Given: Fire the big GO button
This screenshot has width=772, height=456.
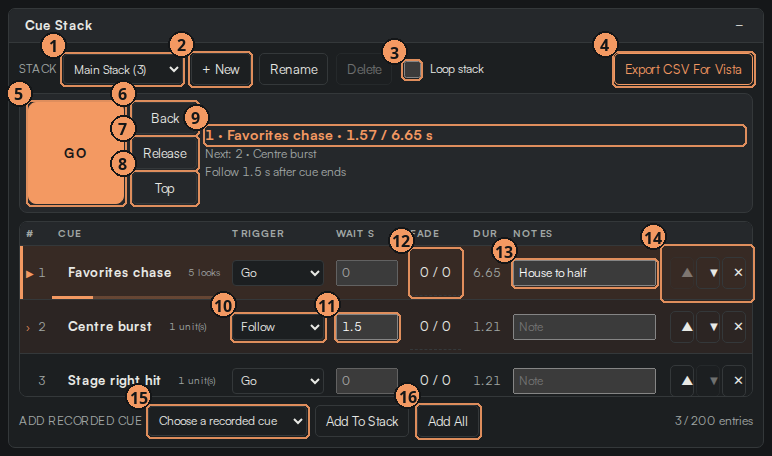Looking at the screenshot, I should click(x=76, y=153).
